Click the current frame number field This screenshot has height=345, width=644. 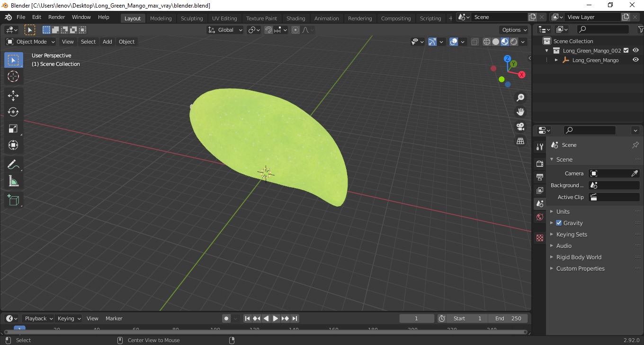coord(417,318)
